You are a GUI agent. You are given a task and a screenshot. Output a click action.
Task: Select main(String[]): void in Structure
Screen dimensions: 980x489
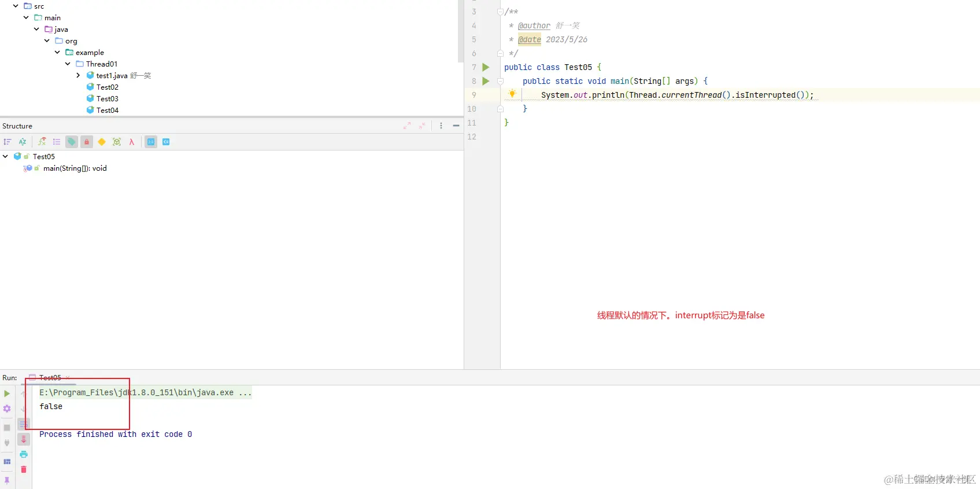75,168
